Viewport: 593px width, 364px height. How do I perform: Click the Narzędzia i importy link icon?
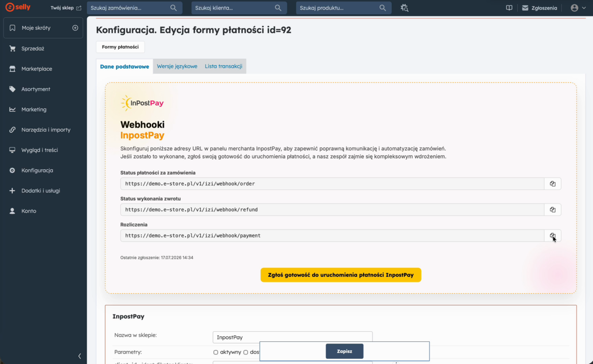point(12,130)
